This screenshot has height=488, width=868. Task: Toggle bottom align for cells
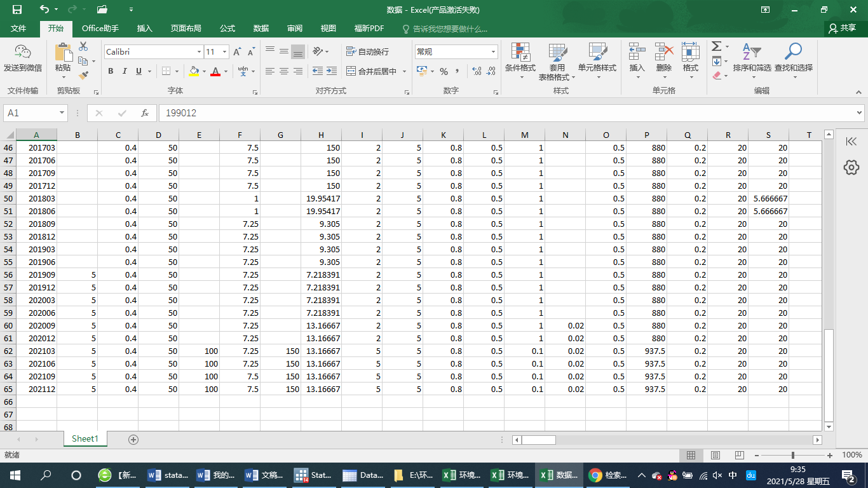click(x=298, y=51)
